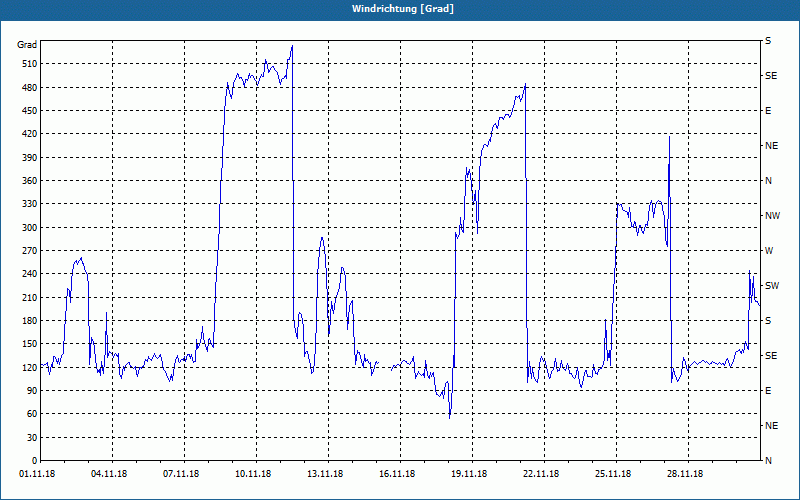Select the 90 y-axis value
The image size is (800, 500).
(x=32, y=391)
